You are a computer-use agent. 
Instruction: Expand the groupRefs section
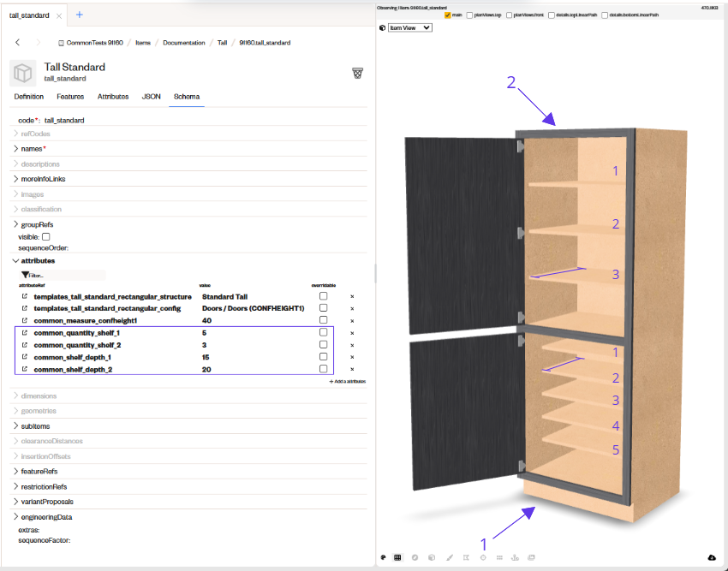pyautogui.click(x=15, y=224)
